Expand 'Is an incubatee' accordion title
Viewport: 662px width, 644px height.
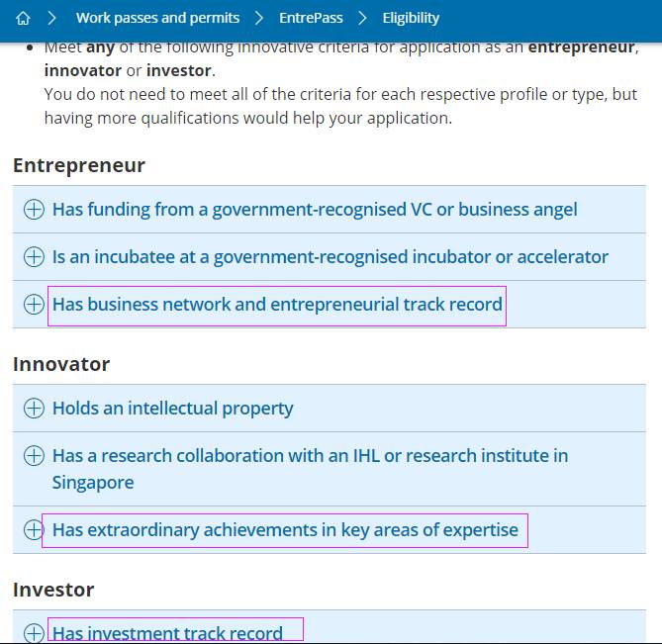(330, 257)
